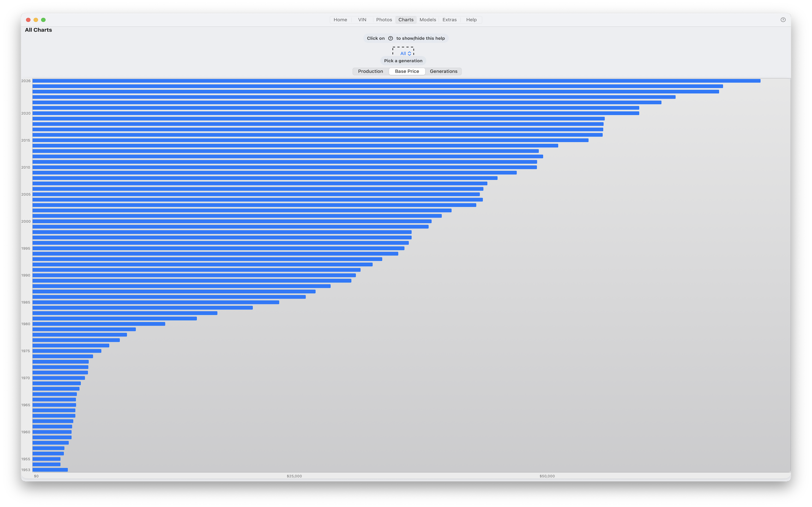
Task: Click the 1953 base price bar
Action: tap(50, 470)
